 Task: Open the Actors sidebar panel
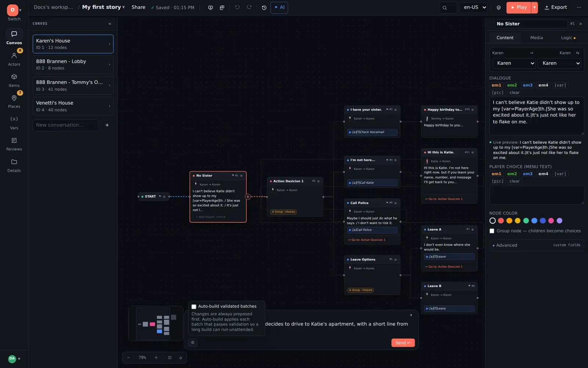click(14, 59)
